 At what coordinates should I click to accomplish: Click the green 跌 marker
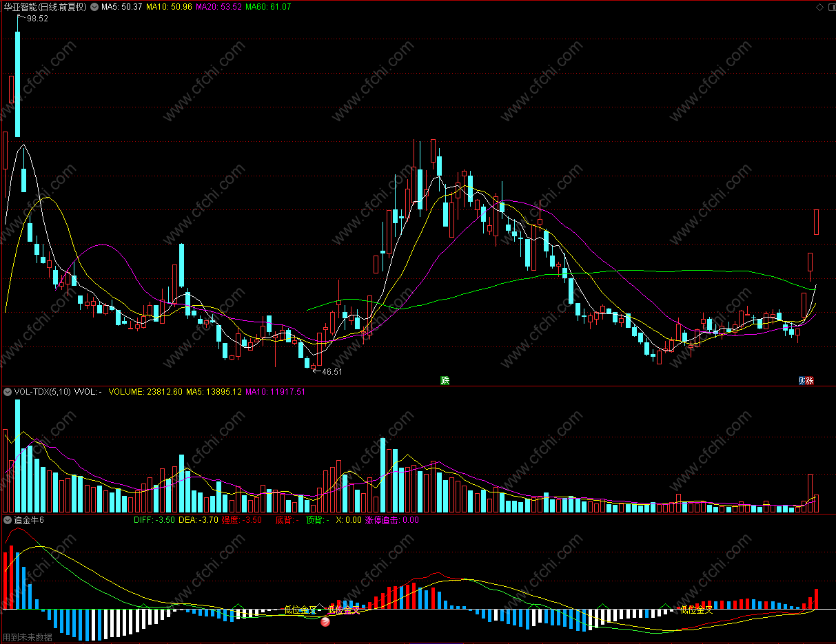tap(445, 380)
